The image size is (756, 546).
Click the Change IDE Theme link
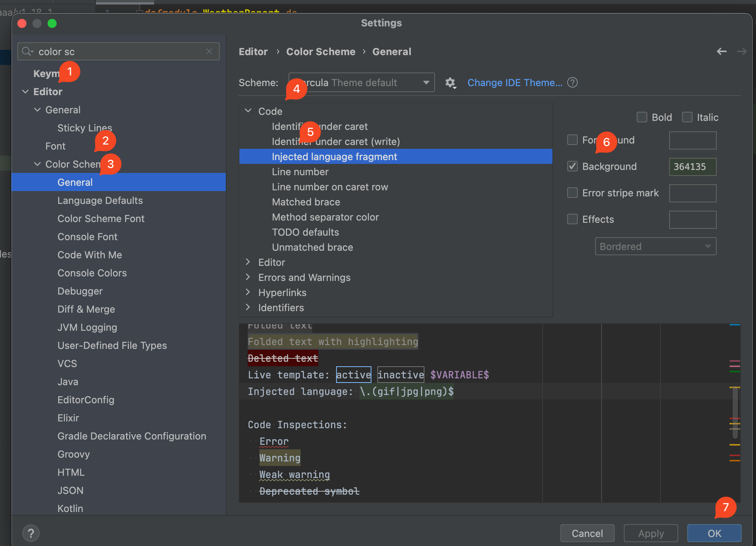[x=515, y=83]
